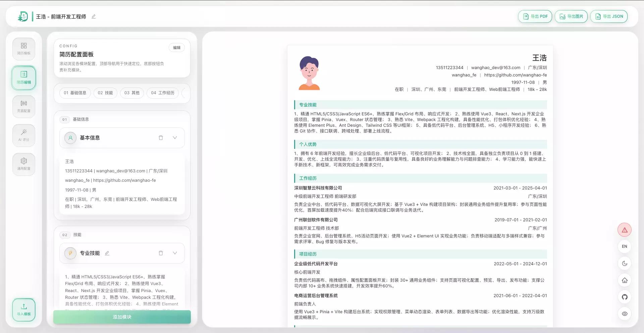The height and width of the screenshot is (333, 644).
Task: Export resume as image (导出图片)
Action: (x=571, y=16)
